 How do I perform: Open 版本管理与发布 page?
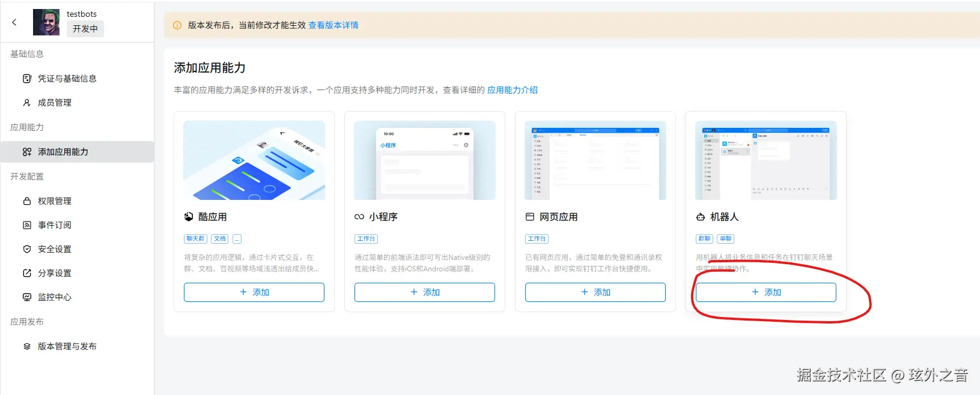77,346
